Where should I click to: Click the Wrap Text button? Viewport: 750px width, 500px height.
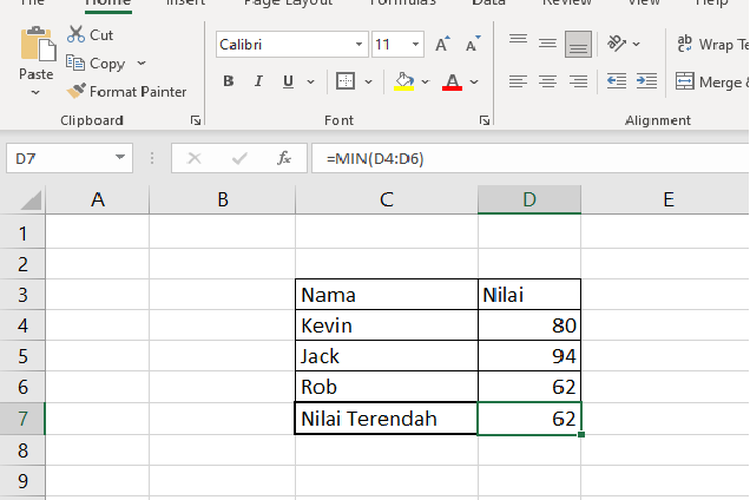712,44
